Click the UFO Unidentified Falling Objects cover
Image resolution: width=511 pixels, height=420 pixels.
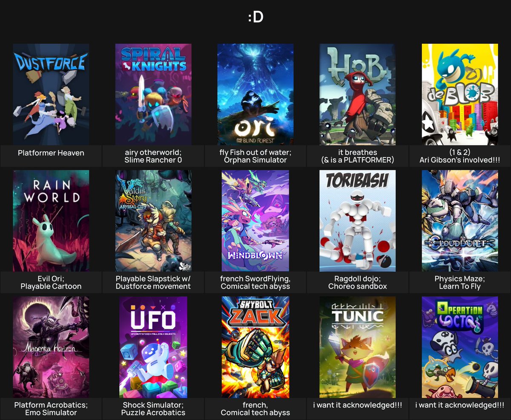point(153,347)
